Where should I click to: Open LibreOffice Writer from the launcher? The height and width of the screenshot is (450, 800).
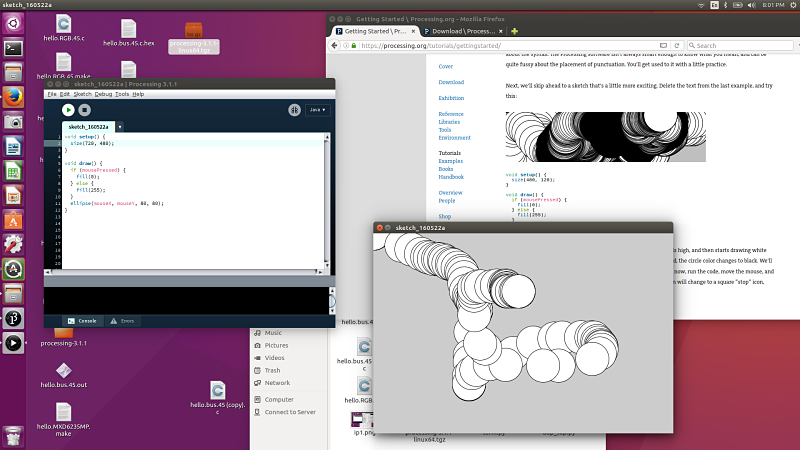tap(13, 146)
